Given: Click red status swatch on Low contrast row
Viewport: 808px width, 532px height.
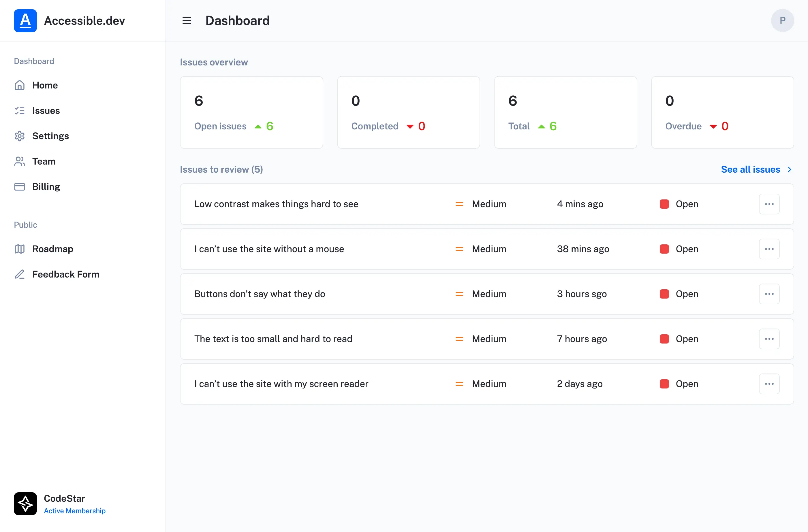Looking at the screenshot, I should pos(664,204).
